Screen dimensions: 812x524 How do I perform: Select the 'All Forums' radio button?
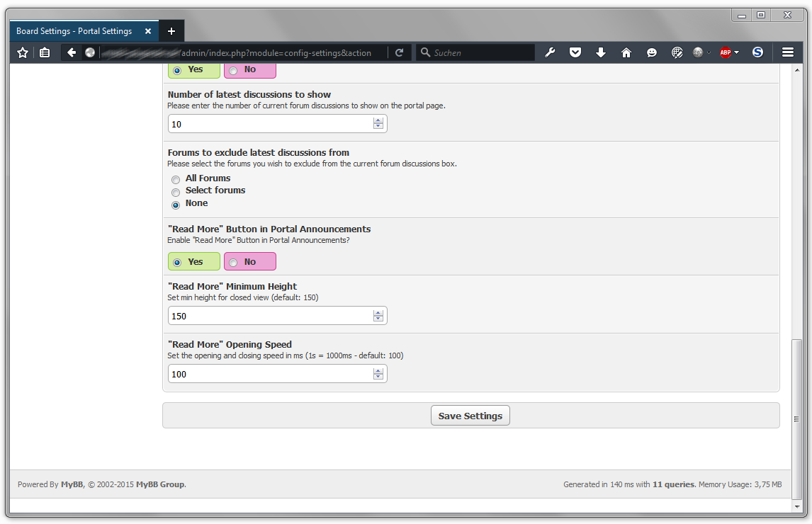(176, 179)
